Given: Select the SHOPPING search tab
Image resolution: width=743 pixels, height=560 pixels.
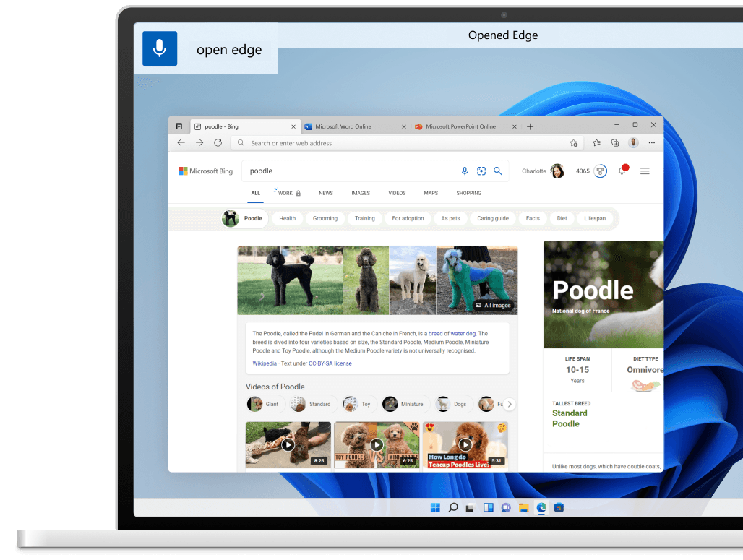Looking at the screenshot, I should pyautogui.click(x=468, y=194).
